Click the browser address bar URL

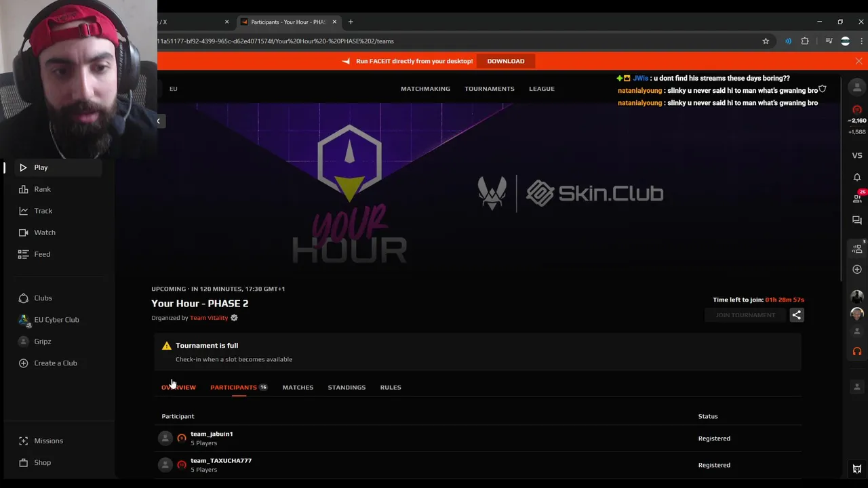coord(275,41)
